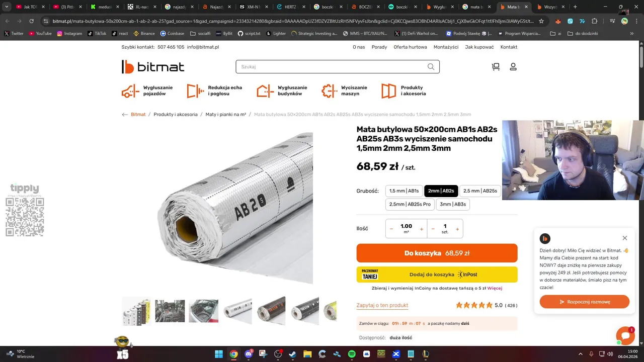Open the Wygłuszanie pojazdów category
The width and height of the screenshot is (644, 362).
coord(147,90)
